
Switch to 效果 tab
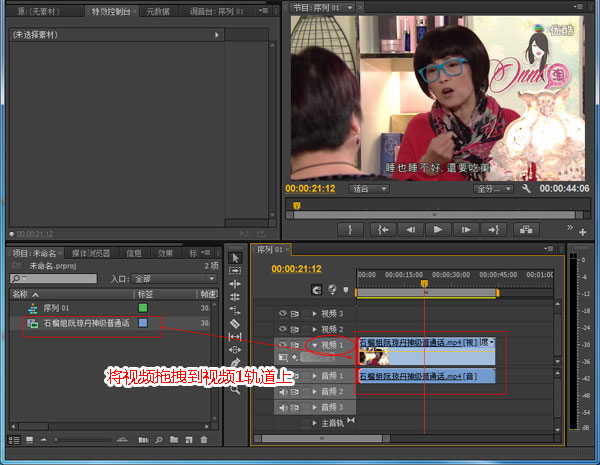click(165, 253)
